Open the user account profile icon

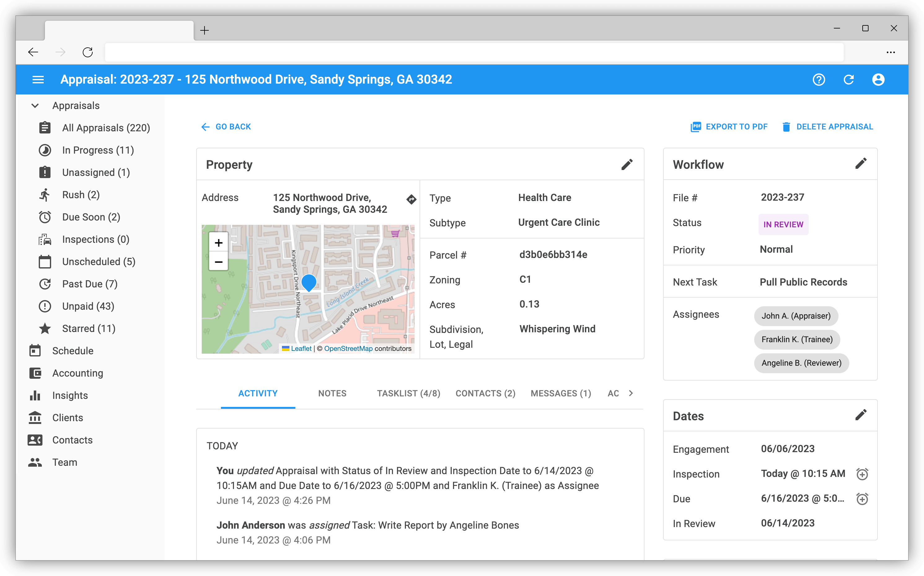click(878, 80)
